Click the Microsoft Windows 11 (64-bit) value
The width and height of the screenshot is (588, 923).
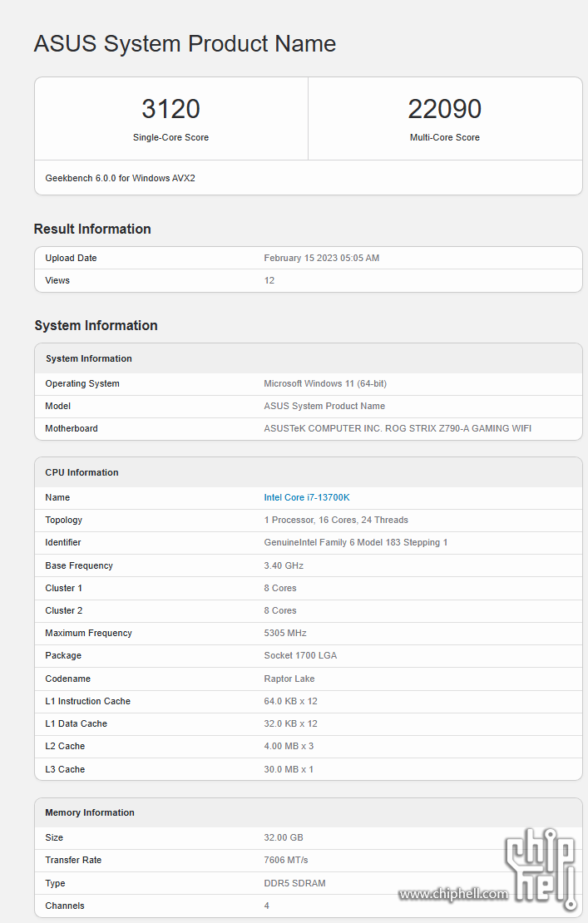(x=325, y=384)
